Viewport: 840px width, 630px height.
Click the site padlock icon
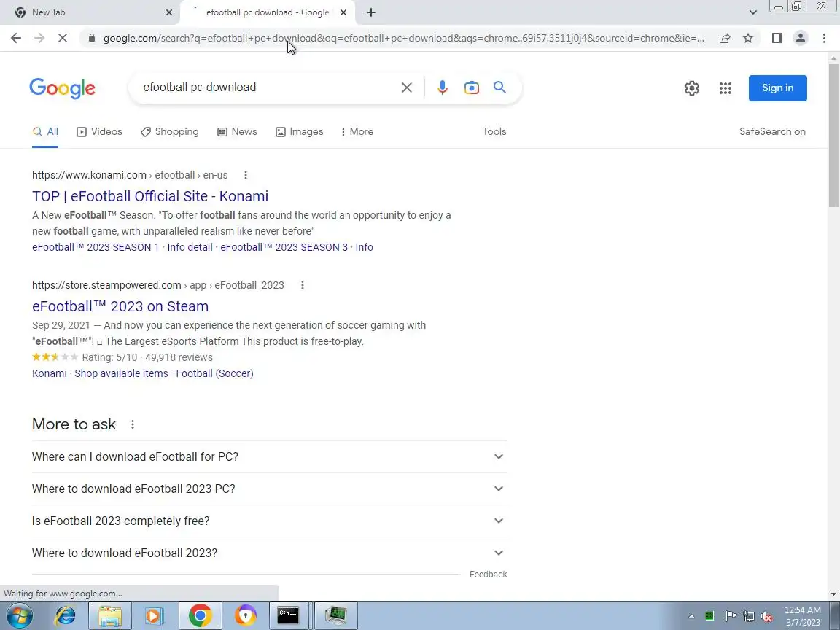(92, 38)
